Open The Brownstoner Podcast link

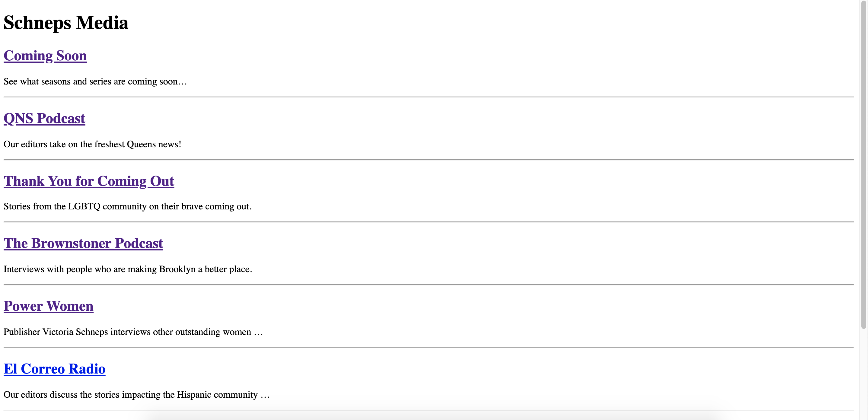[x=83, y=243]
